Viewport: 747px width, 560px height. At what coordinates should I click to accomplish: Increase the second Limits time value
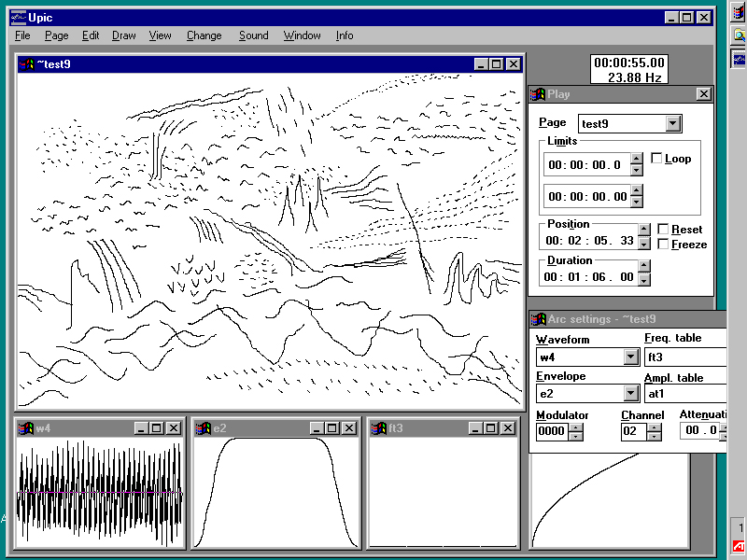click(x=637, y=190)
